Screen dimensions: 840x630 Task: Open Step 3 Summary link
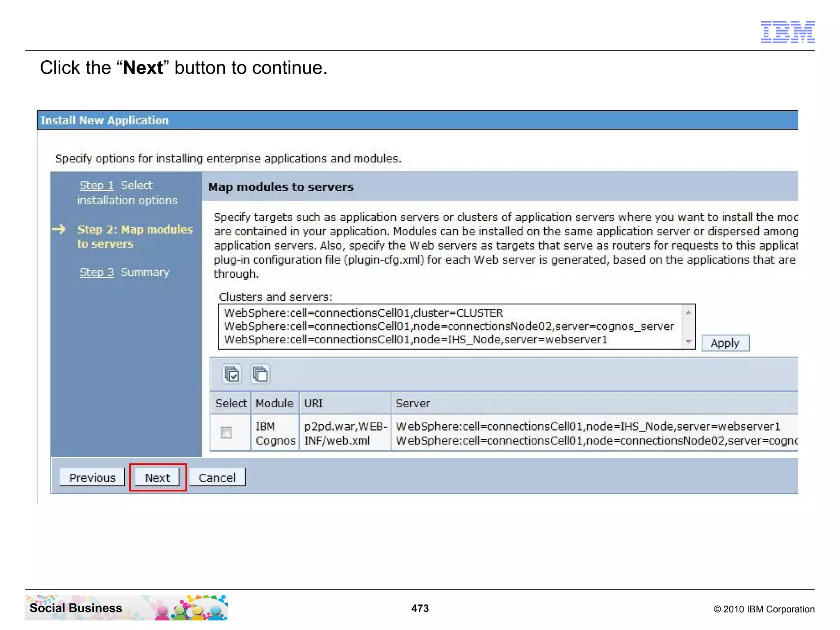tap(97, 272)
